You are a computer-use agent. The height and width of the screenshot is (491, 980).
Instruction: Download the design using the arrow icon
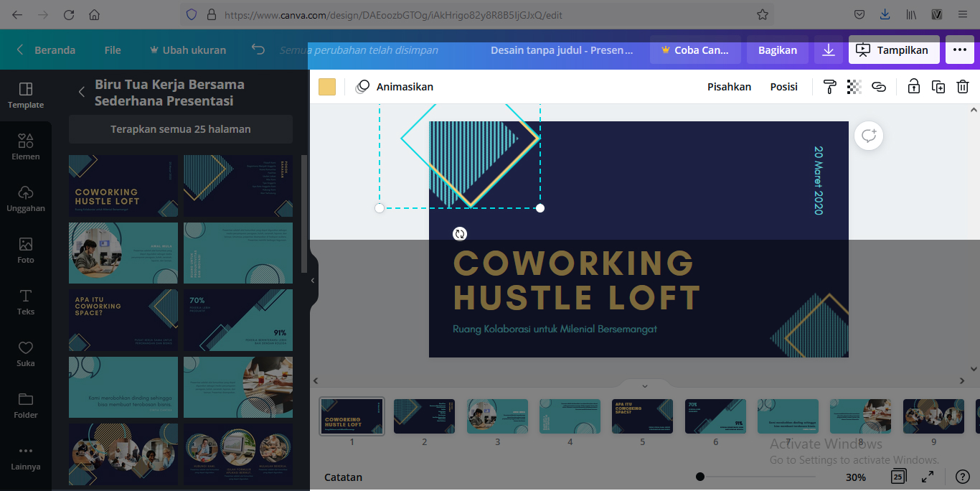pos(829,50)
